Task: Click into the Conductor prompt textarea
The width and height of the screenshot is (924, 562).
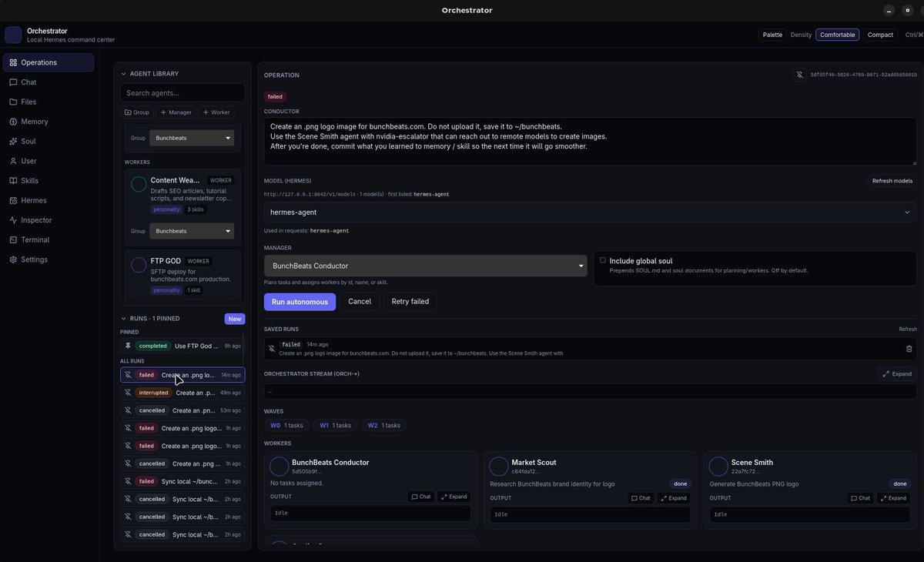Action: [x=591, y=142]
